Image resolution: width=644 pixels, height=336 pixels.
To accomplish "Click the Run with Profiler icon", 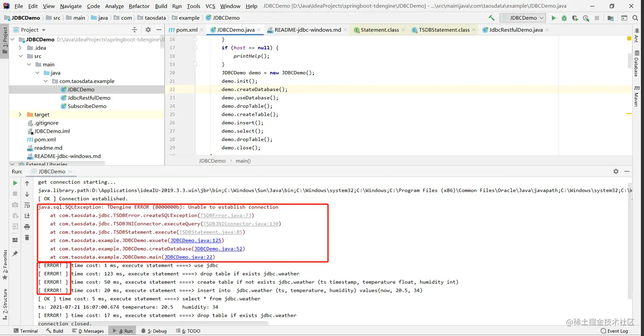I will 586,18.
